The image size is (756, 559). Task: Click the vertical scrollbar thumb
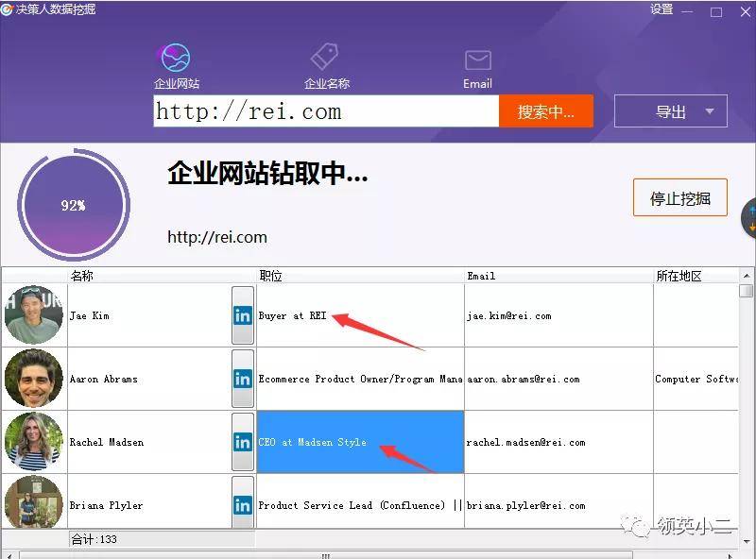tap(747, 291)
